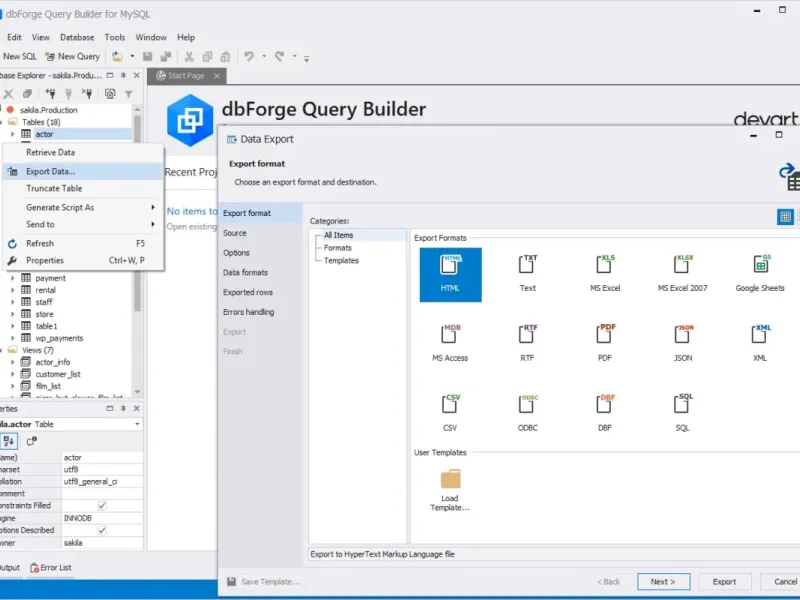Screen dimensions: 800x600
Task: Select the PDF export format
Action: [x=605, y=344]
